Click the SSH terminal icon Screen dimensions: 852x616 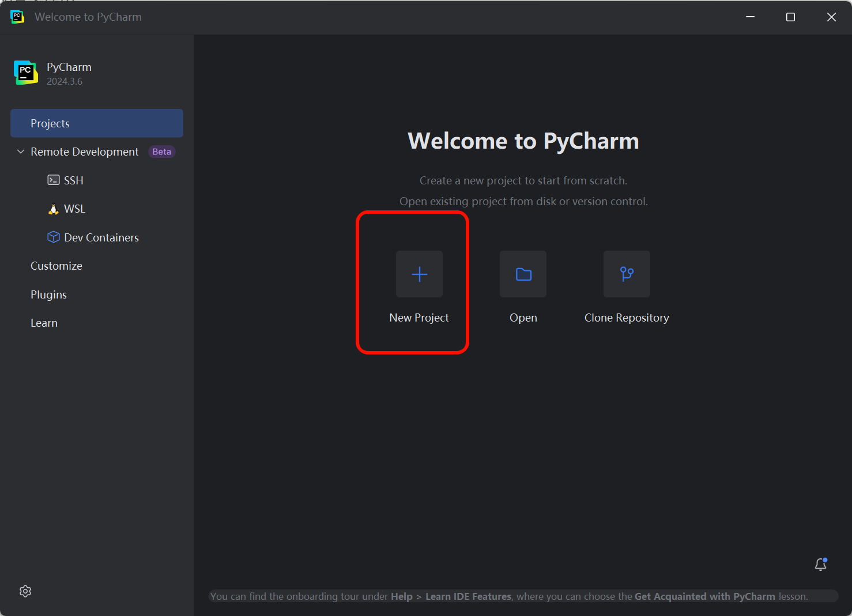(53, 180)
